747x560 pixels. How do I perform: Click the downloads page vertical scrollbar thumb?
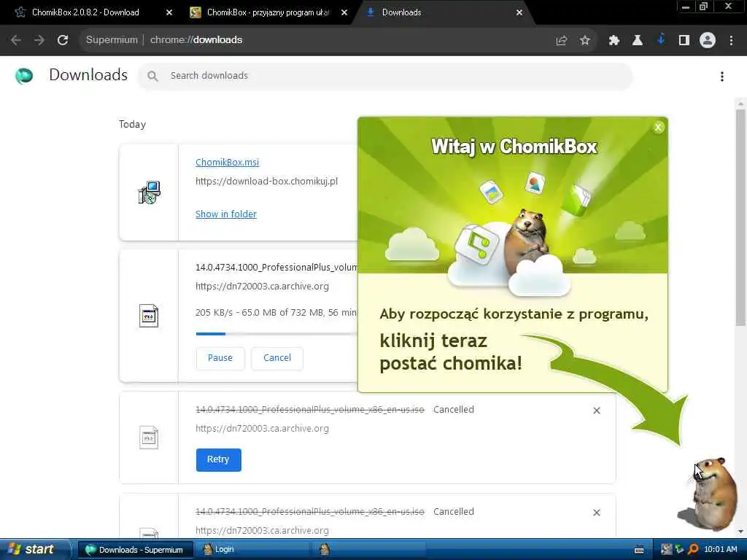(x=740, y=217)
